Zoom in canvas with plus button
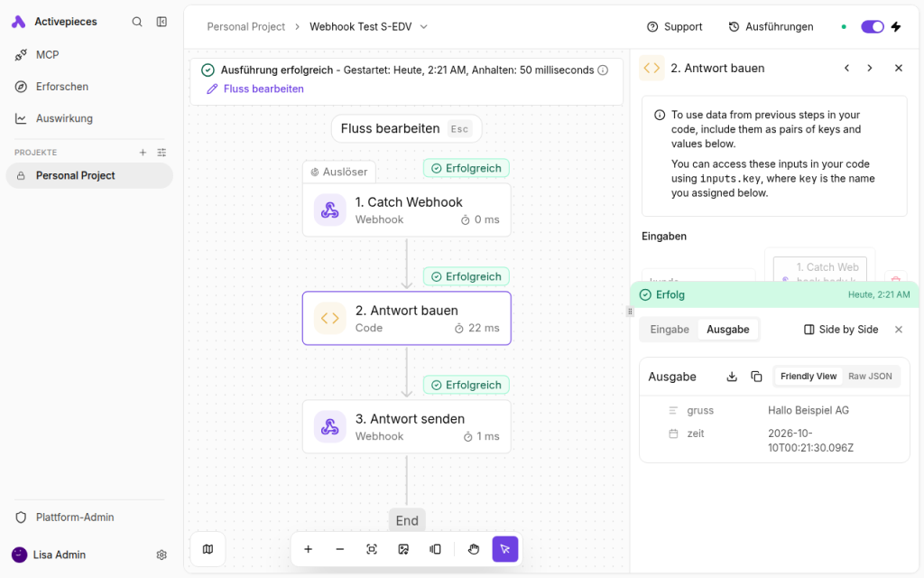Screen dimensions: 924x578 (x=309, y=549)
